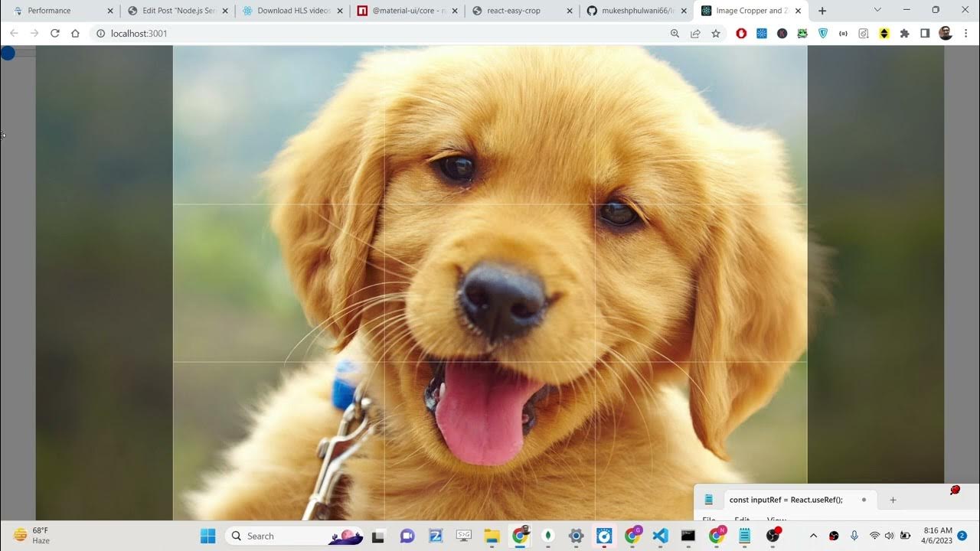Image resolution: width=980 pixels, height=551 pixels.
Task: Click the Windows Start button
Action: click(x=207, y=536)
